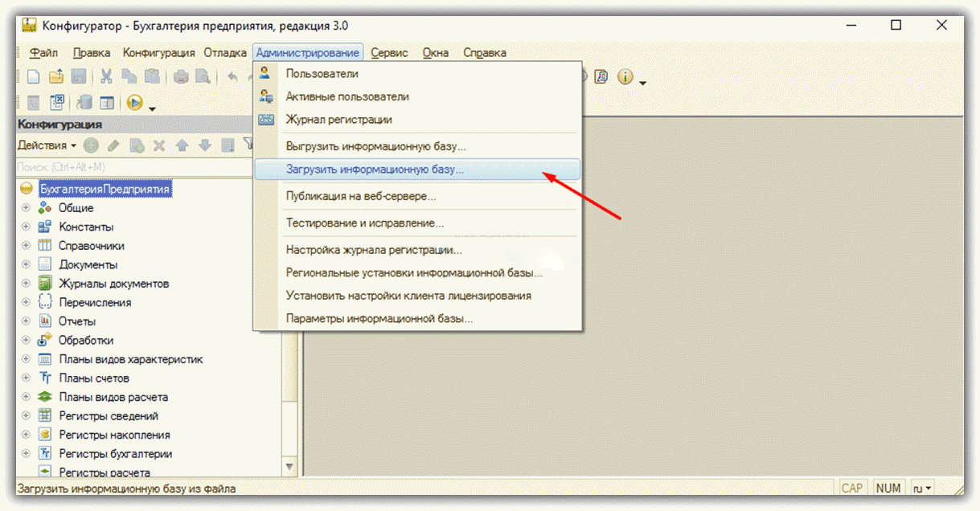
Task: Expand the Справочники tree node
Action: [x=26, y=246]
